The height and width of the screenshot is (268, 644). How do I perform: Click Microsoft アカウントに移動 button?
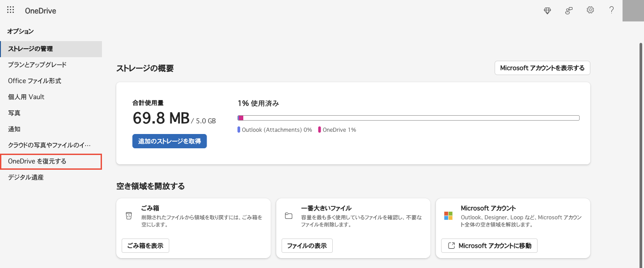[489, 246]
